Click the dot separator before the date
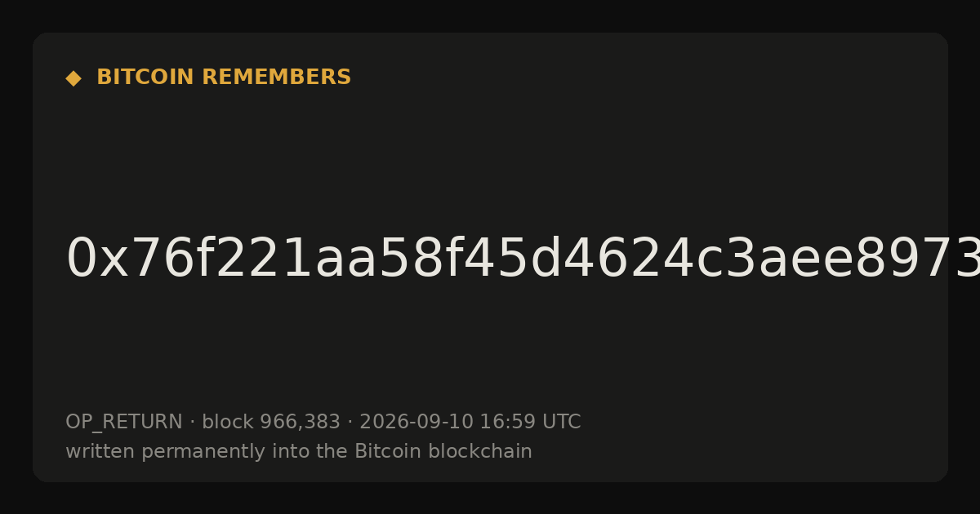Screen dimensions: 980x514 [350, 423]
